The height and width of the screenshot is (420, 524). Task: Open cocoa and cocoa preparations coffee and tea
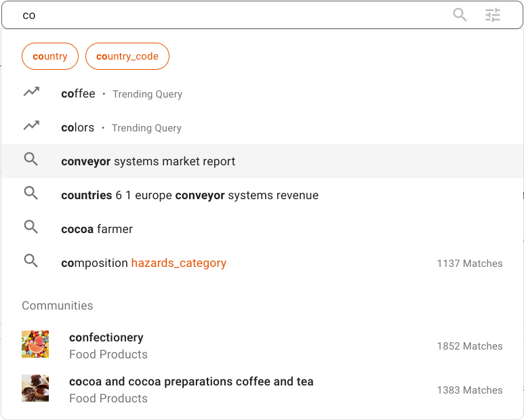tap(191, 381)
